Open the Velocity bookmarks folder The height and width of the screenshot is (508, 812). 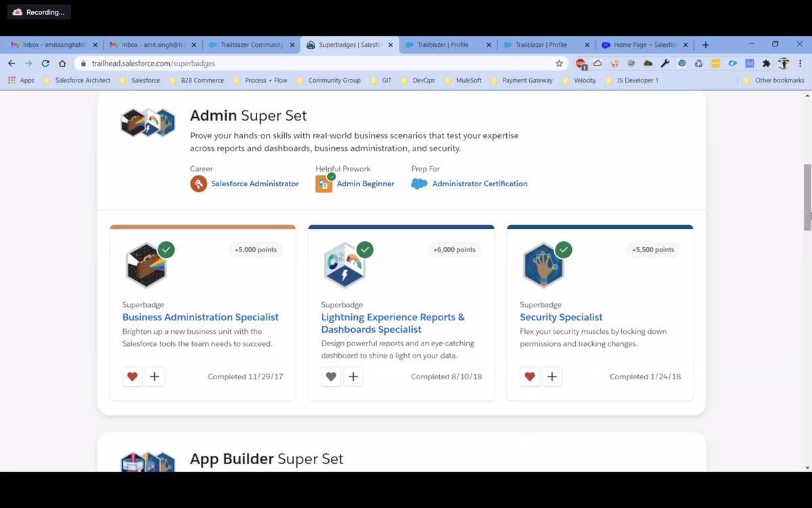[579, 80]
